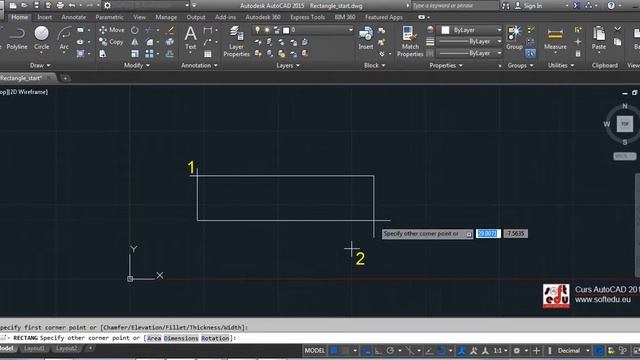Click the MODEL button in status bar
The image size is (640, 360).
point(315,351)
